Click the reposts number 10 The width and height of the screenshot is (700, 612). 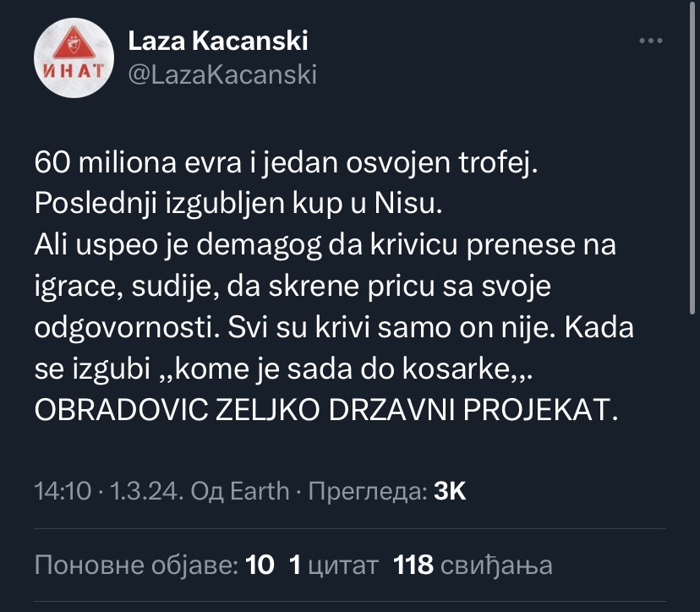coord(260,564)
